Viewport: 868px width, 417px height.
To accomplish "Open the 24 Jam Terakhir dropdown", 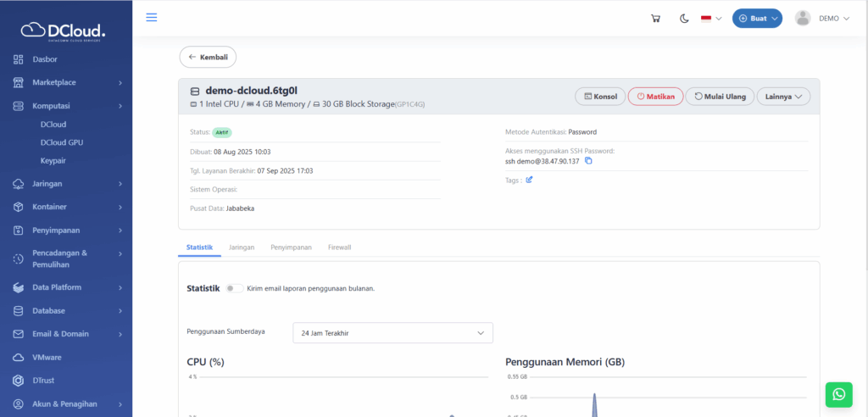I will pos(392,333).
